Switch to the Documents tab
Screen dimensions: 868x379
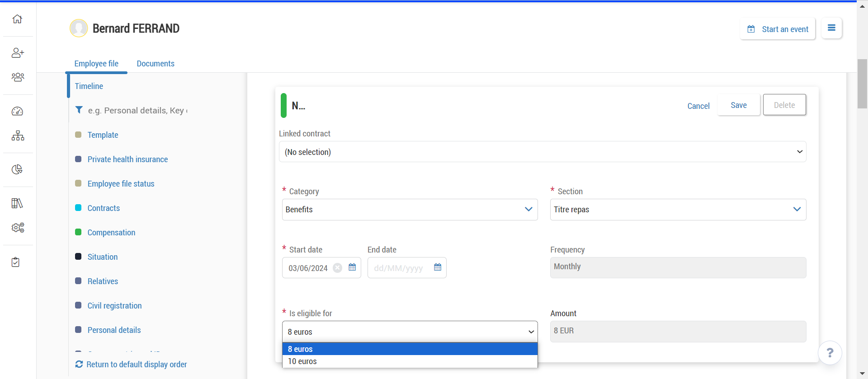[156, 64]
